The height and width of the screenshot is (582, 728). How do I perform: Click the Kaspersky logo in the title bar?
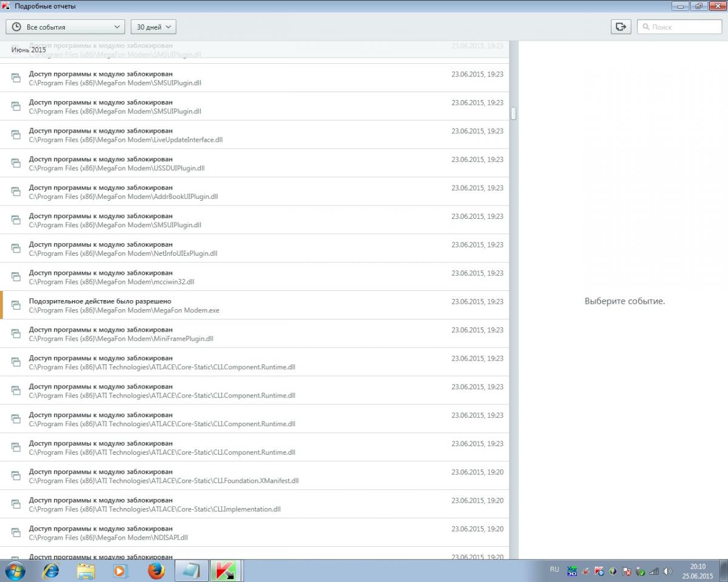coord(7,6)
